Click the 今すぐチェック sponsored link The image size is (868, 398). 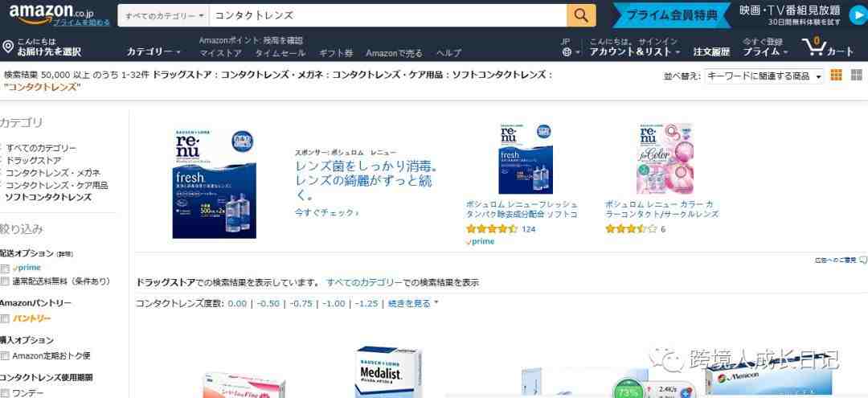click(x=326, y=212)
